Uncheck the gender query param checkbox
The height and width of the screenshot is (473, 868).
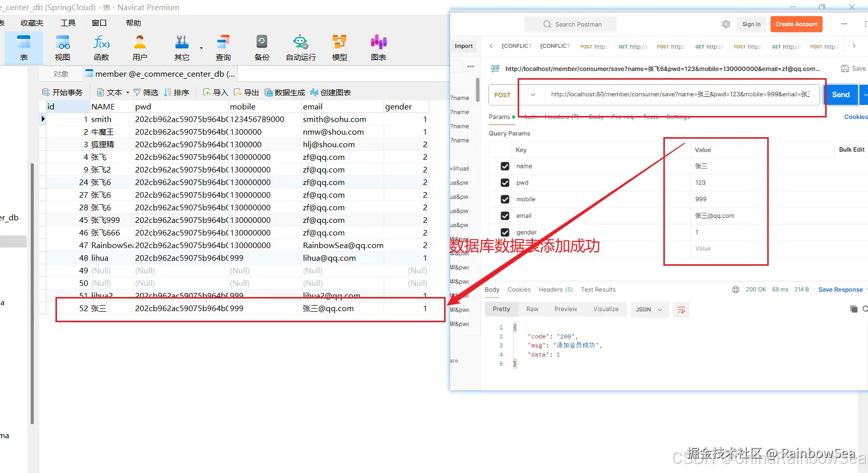pos(505,232)
